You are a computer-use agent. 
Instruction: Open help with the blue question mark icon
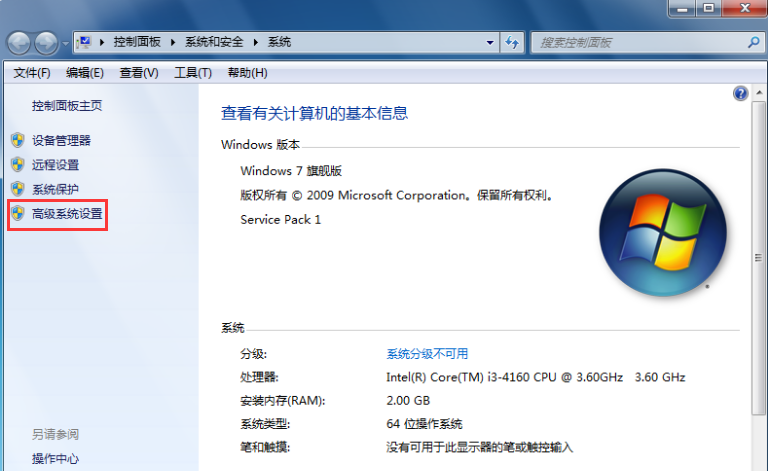(740, 93)
